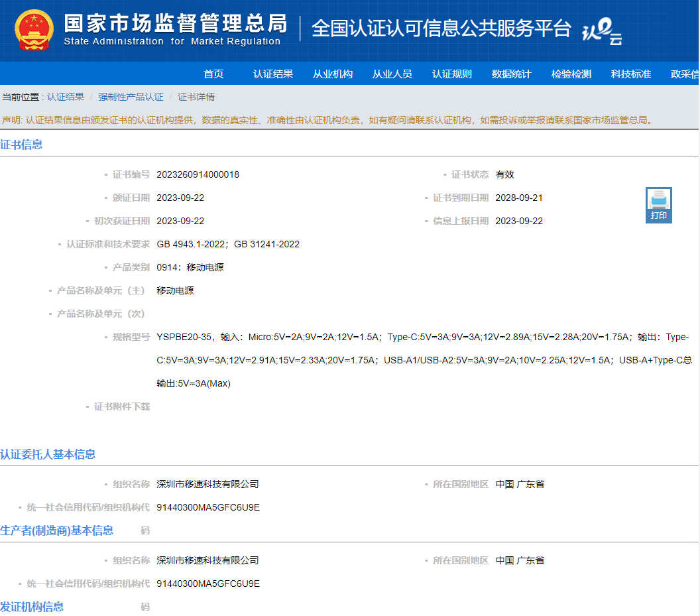Click the 颁证日期 label
The width and height of the screenshot is (700, 616).
[x=131, y=198]
